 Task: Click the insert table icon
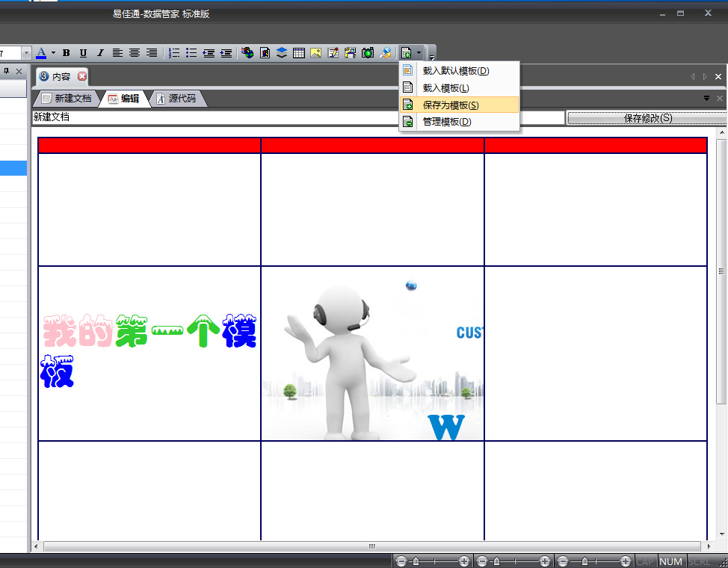[299, 53]
